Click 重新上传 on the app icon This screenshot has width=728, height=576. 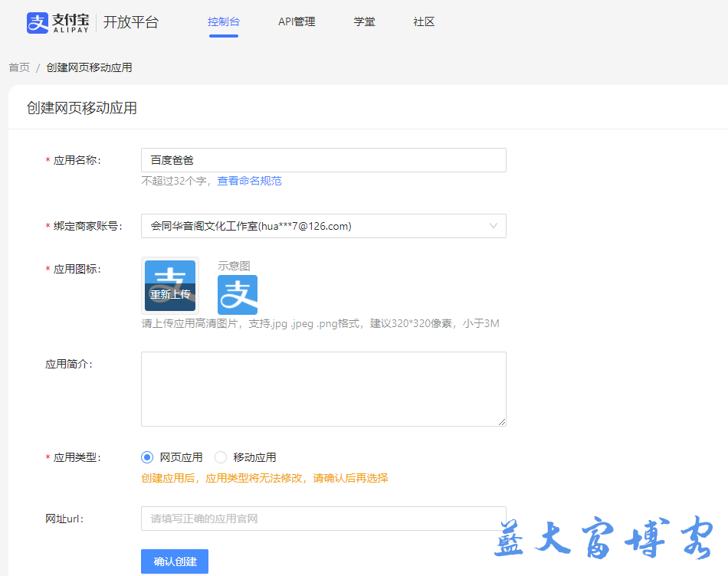(170, 294)
